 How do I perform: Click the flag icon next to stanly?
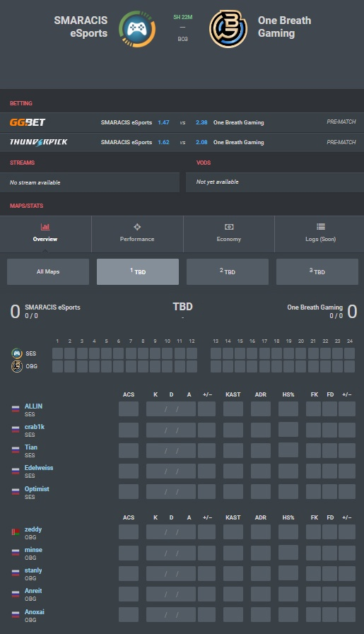click(x=16, y=573)
